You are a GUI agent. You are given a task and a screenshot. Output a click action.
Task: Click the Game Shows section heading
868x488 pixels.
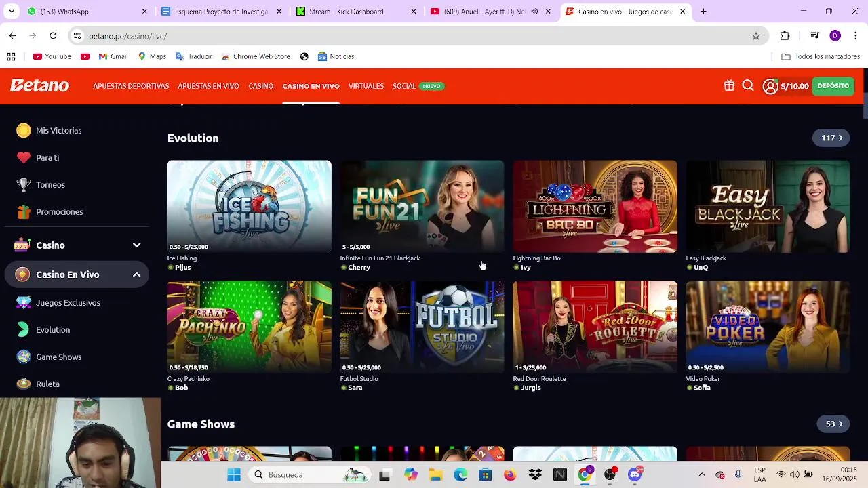[201, 424]
